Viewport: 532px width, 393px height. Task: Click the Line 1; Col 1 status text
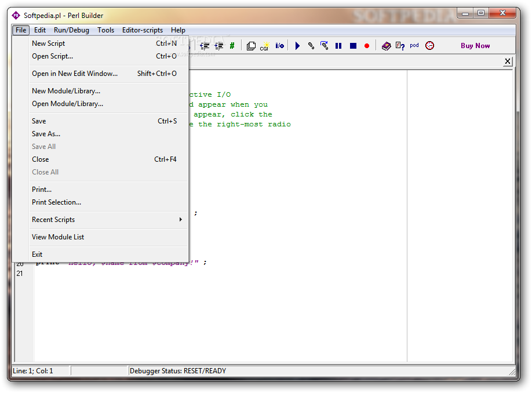(33, 371)
